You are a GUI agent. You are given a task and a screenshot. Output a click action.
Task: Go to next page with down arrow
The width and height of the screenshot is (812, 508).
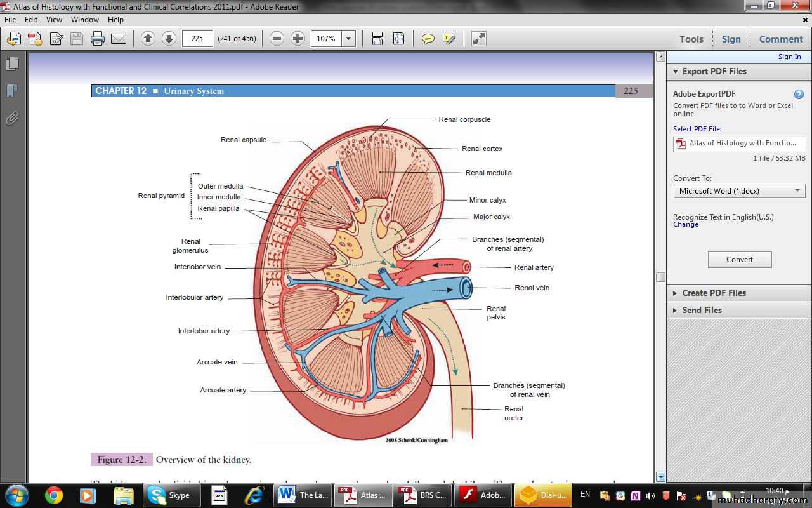click(x=169, y=39)
